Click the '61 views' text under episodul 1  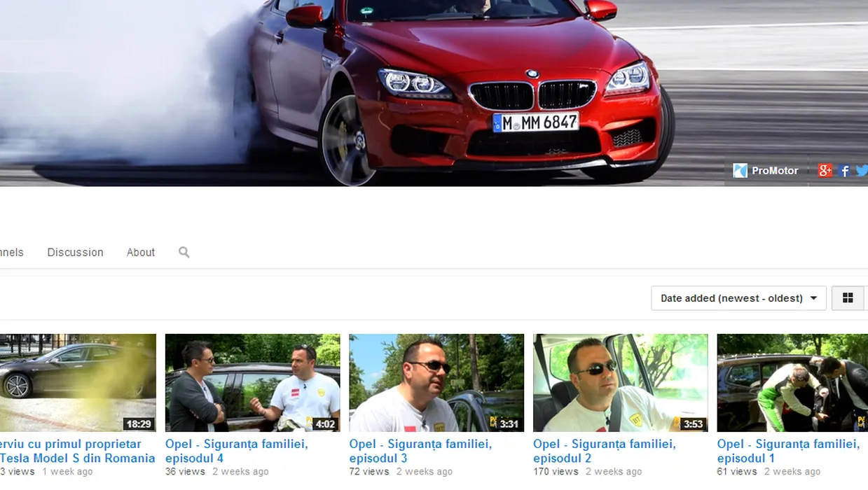point(737,472)
